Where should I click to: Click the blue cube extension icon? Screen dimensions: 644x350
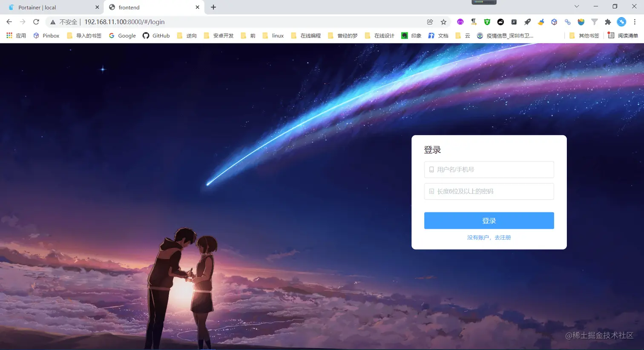click(x=554, y=22)
